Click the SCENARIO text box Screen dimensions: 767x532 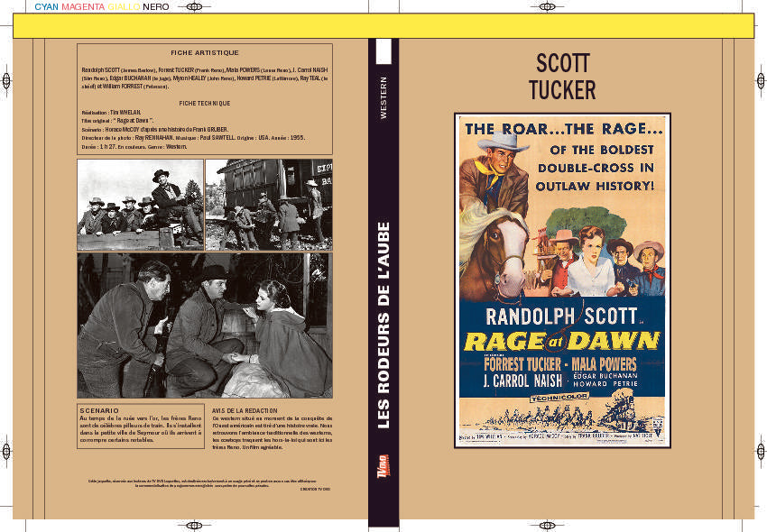tap(141, 426)
